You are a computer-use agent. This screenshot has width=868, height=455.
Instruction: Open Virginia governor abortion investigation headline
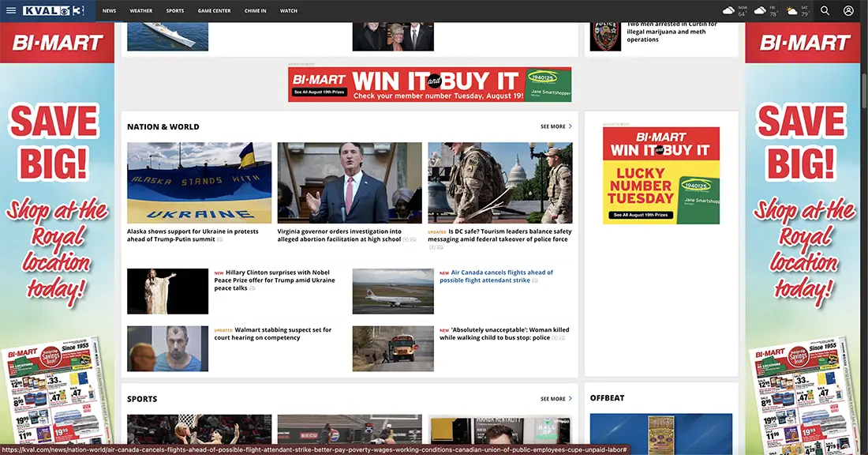339,235
